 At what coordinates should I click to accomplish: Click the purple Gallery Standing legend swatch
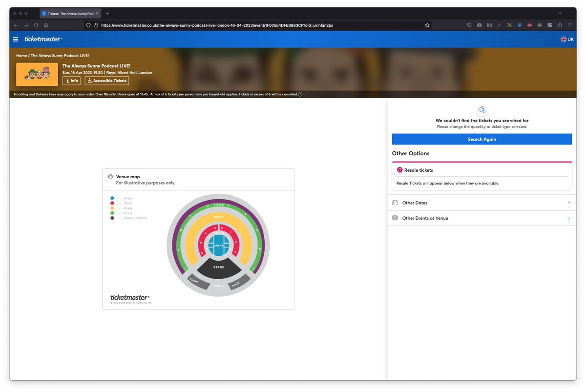pos(112,218)
